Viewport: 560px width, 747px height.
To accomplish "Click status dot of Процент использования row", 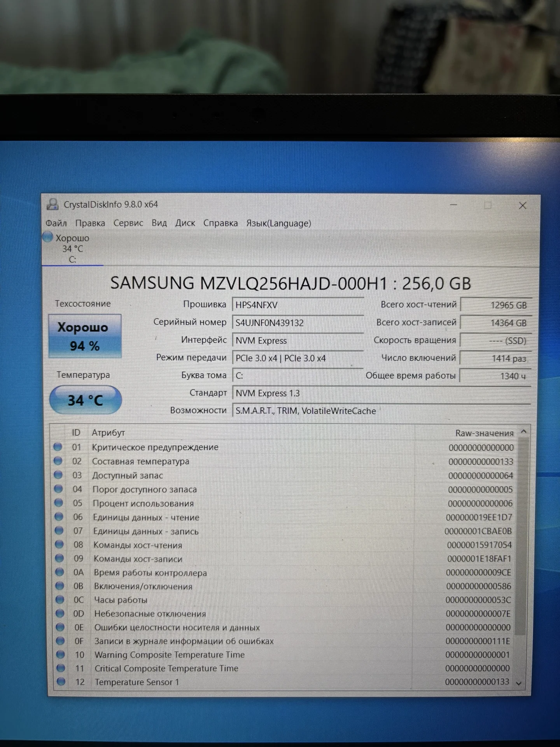I will click(59, 503).
